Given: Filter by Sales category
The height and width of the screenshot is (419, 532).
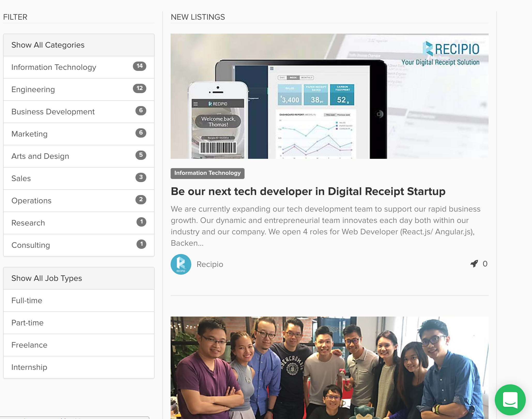Looking at the screenshot, I should click(21, 178).
